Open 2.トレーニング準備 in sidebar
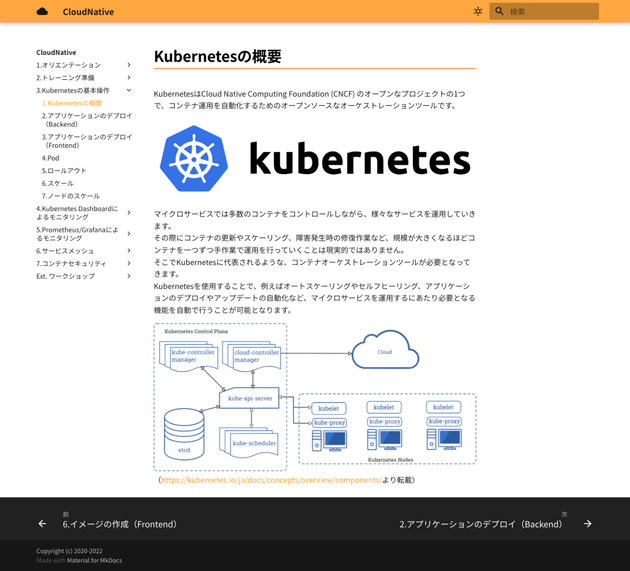630x571 pixels. pos(65,78)
